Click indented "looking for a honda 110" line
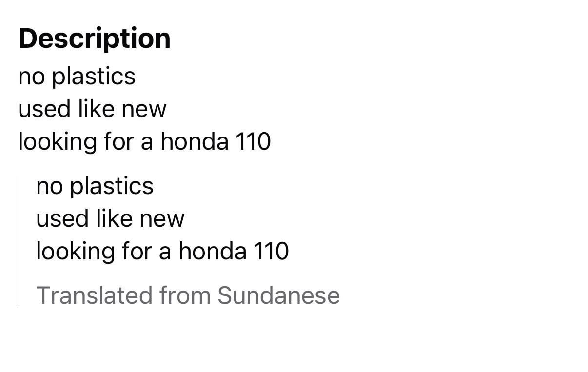Viewport: 588px width, 372px height. click(162, 251)
